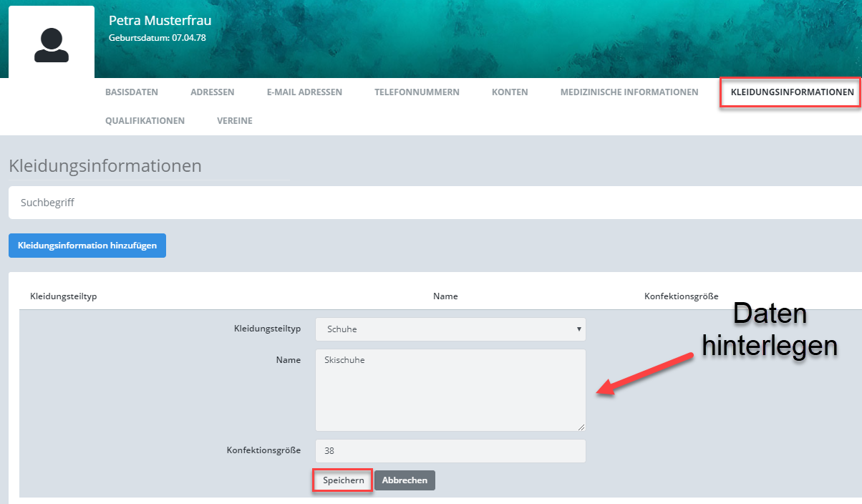Click the Geburtsdatum: 07.04.78 text
The image size is (862, 504).
coord(158,37)
